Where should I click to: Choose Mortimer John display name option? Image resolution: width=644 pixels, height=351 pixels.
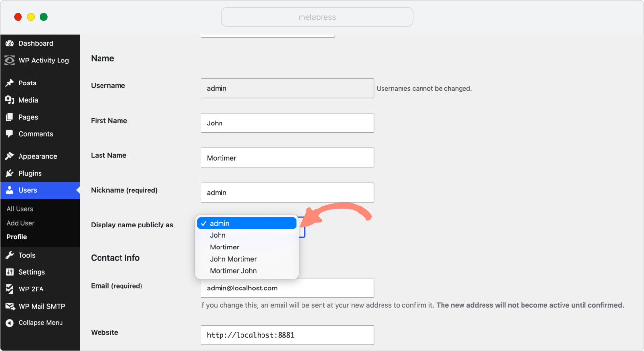pyautogui.click(x=246, y=271)
